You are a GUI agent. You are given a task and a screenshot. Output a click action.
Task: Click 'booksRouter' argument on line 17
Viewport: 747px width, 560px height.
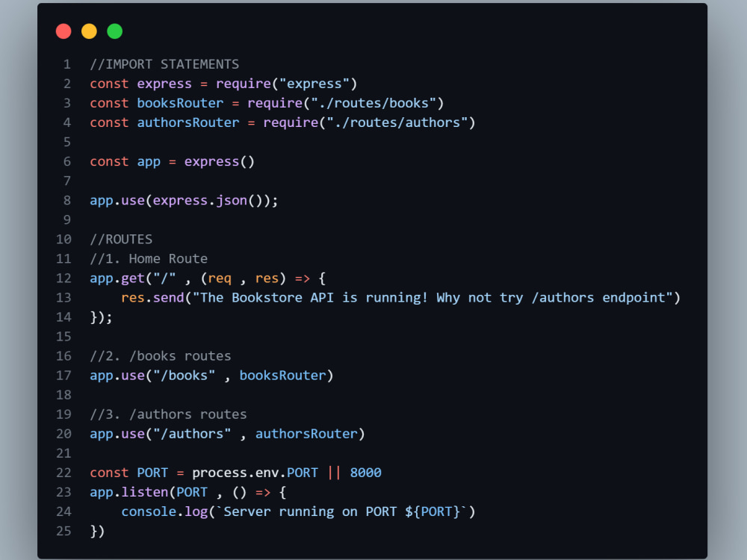click(x=282, y=376)
